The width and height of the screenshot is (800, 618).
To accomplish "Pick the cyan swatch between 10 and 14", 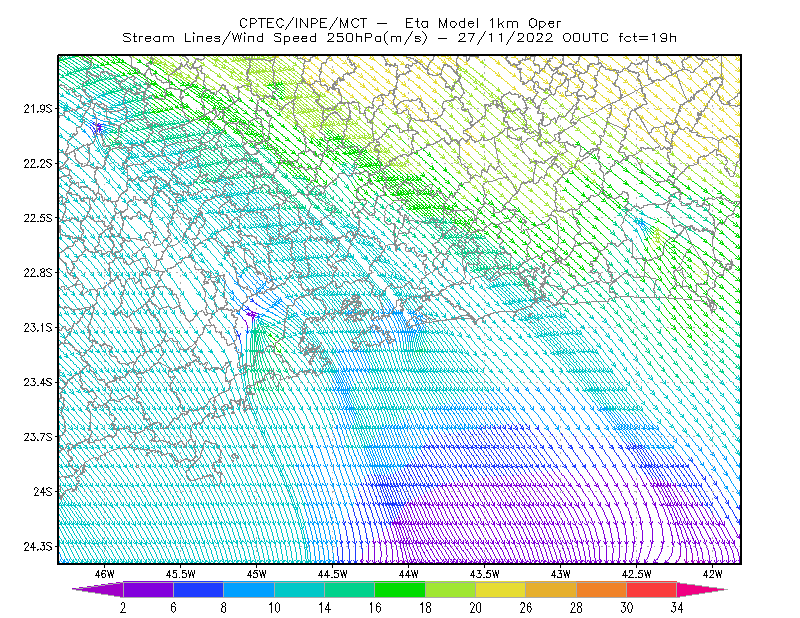I will (299, 590).
